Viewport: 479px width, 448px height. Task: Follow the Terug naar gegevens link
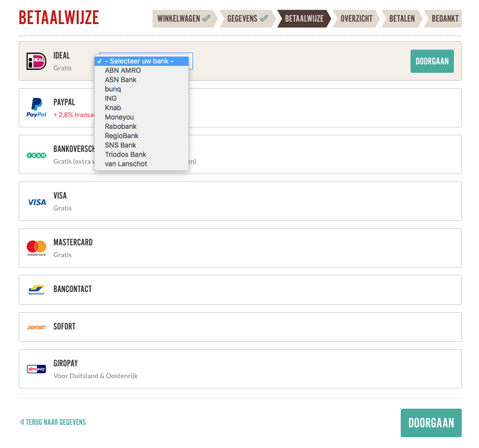click(53, 422)
